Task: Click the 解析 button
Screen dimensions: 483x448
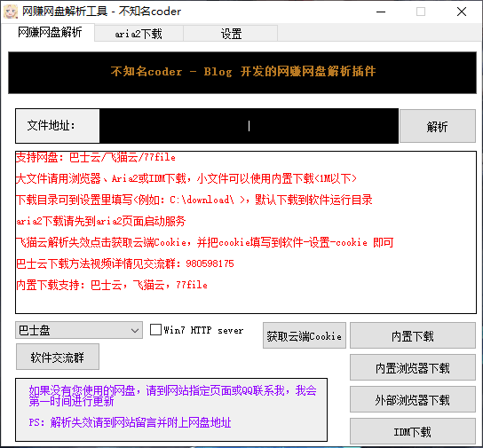Action: [438, 126]
